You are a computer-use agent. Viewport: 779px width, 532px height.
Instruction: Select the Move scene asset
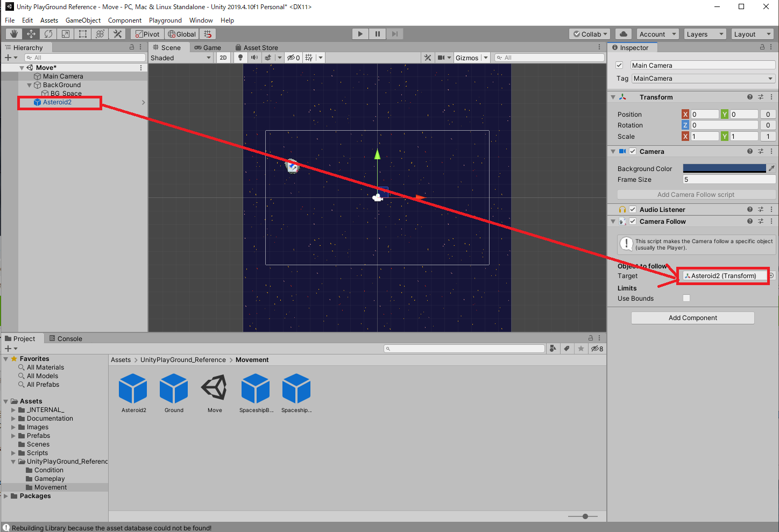point(215,393)
